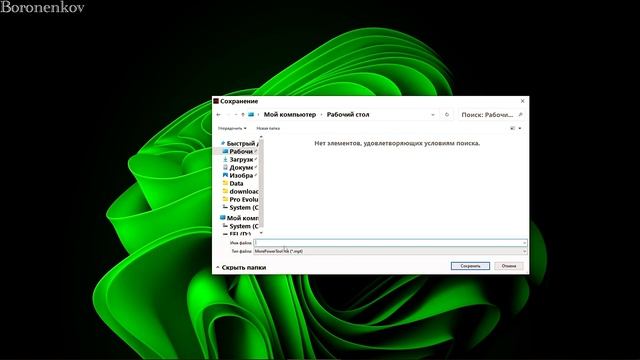640x360 pixels.
Task: Click the magnifier icon in search box
Action: coord(520,115)
